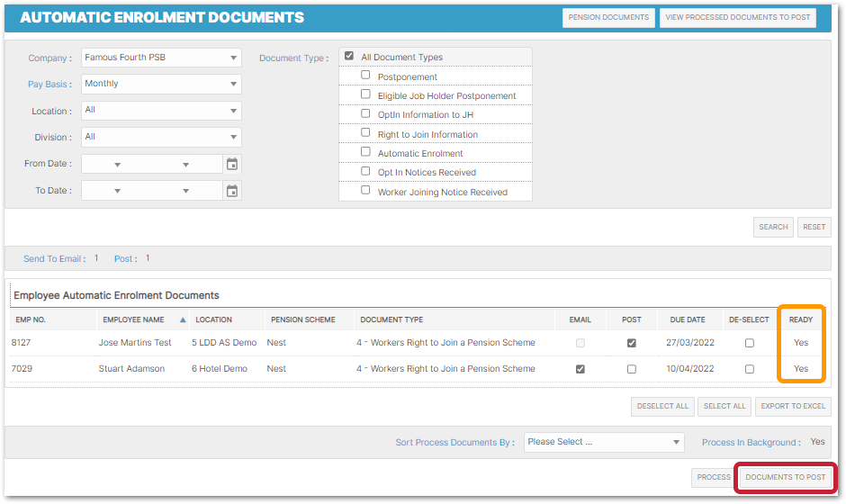Uncheck All Document Types checkbox
Image resolution: width=846 pixels, height=504 pixels.
pos(349,57)
